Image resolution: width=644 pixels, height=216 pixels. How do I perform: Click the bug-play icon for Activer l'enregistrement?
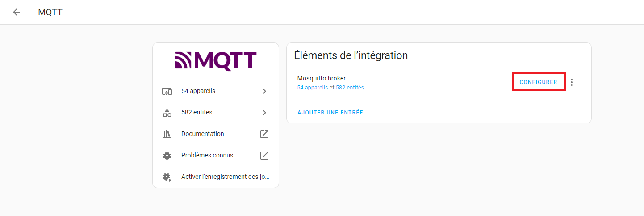(x=167, y=177)
